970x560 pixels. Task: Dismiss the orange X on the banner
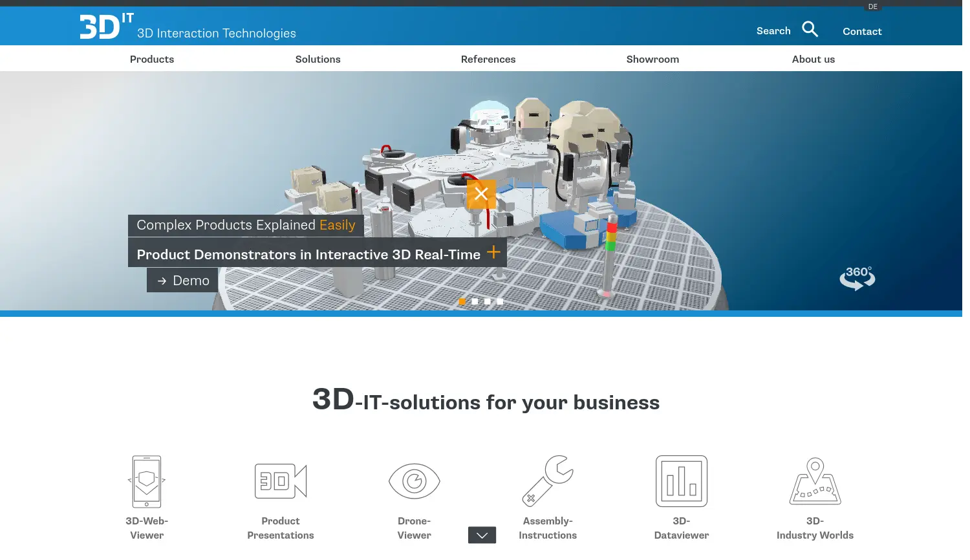point(481,193)
